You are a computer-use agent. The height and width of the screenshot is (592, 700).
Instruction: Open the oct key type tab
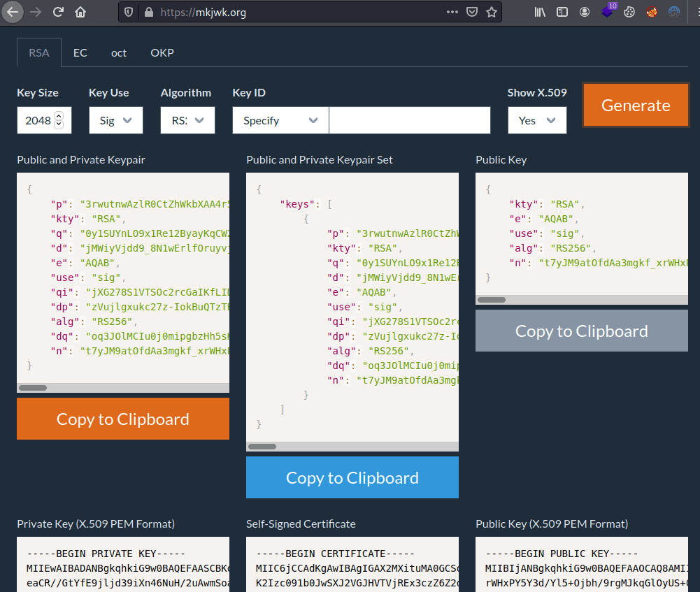click(x=119, y=52)
